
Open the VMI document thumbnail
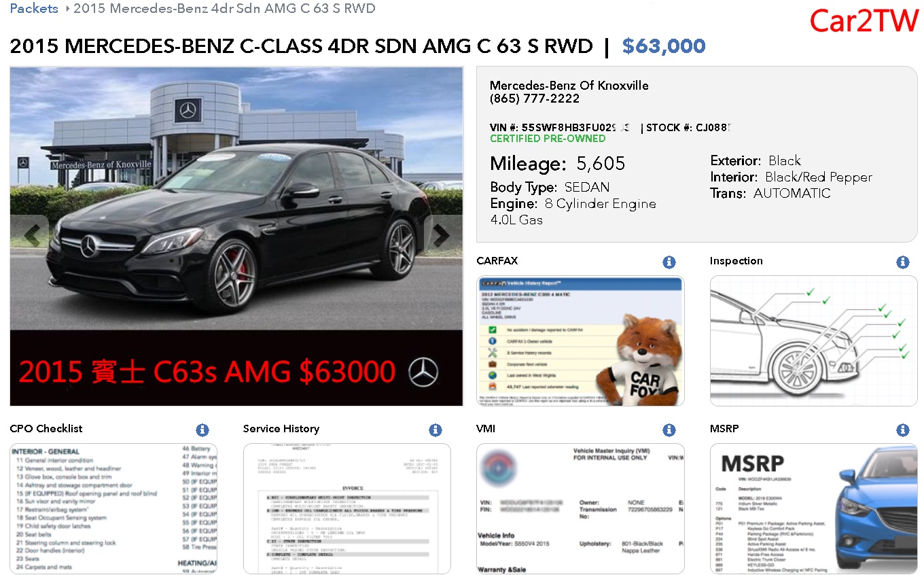coord(581,508)
